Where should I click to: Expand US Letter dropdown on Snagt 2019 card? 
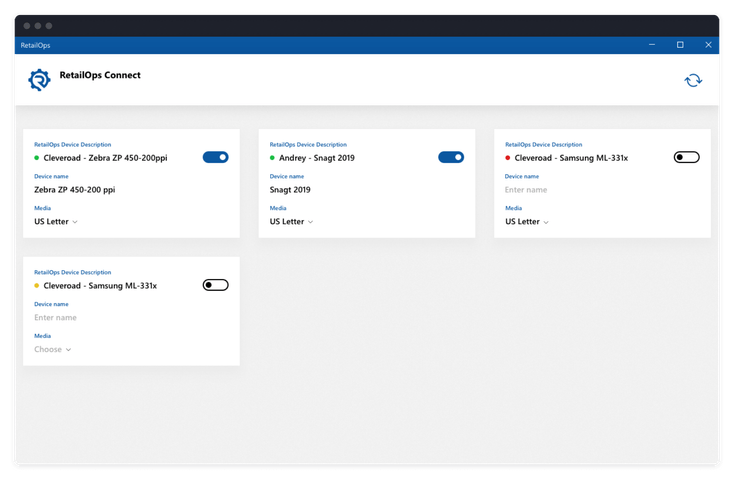pos(291,222)
